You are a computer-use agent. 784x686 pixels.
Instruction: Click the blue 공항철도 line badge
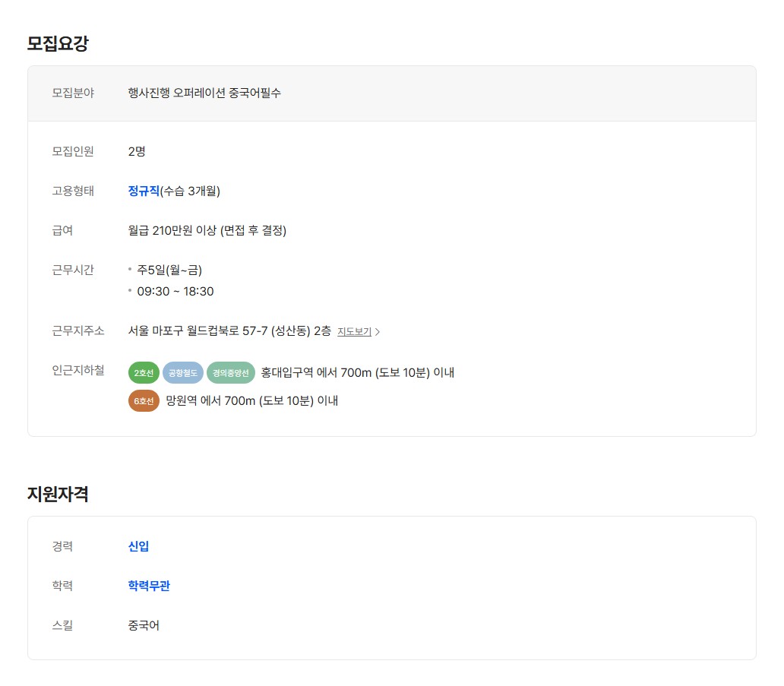click(x=182, y=373)
